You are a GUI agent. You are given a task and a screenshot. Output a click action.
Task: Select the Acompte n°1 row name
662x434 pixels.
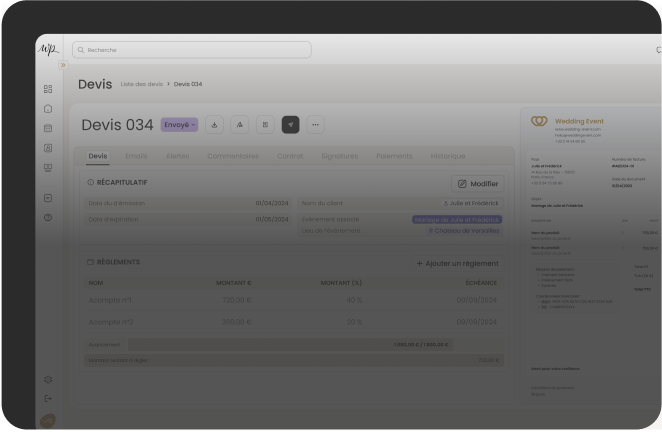110,300
